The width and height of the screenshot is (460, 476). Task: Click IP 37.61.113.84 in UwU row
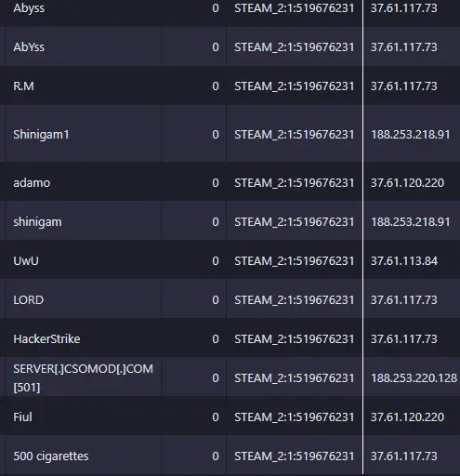[x=404, y=261]
